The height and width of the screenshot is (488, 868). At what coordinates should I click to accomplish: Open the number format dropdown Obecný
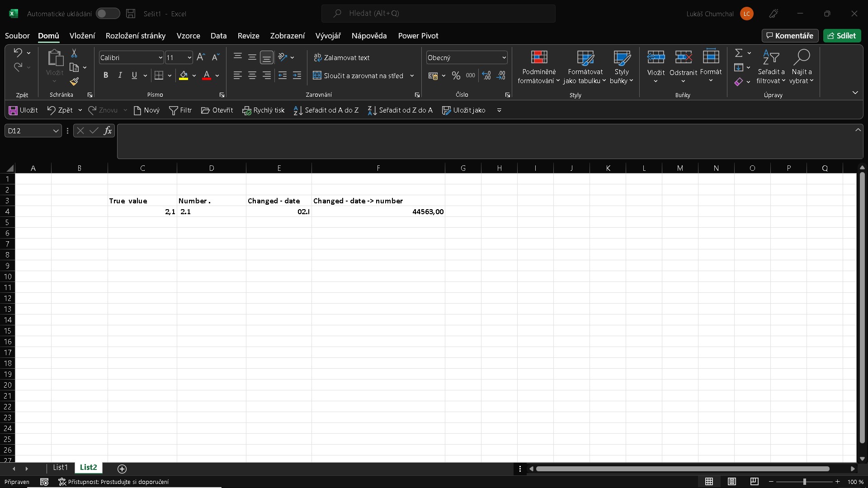[x=504, y=57]
